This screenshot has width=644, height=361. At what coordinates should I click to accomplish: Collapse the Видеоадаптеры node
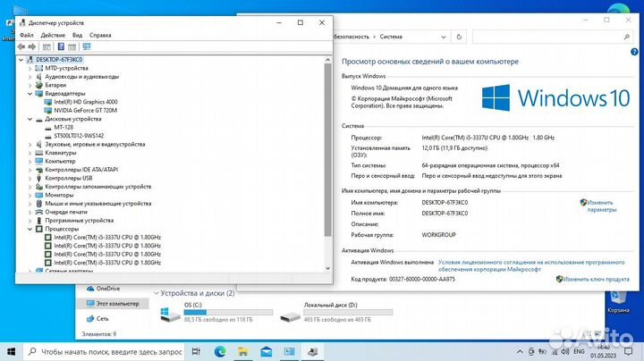click(x=30, y=94)
